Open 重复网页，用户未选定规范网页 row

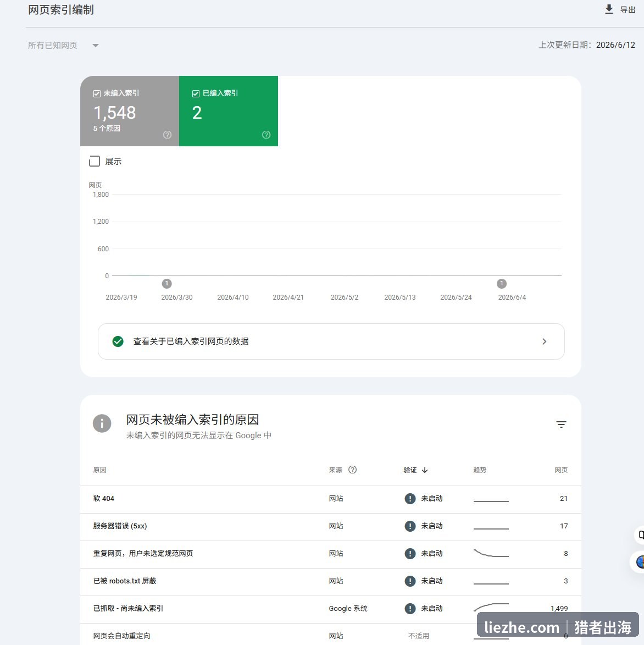pos(330,554)
